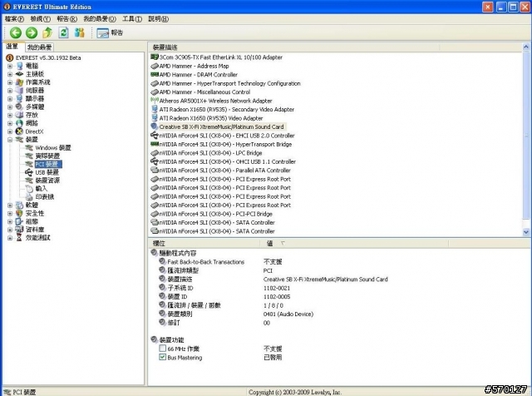This screenshot has height=396, width=532.
Task: Expand the 顯示器 tree node
Action: [10, 98]
